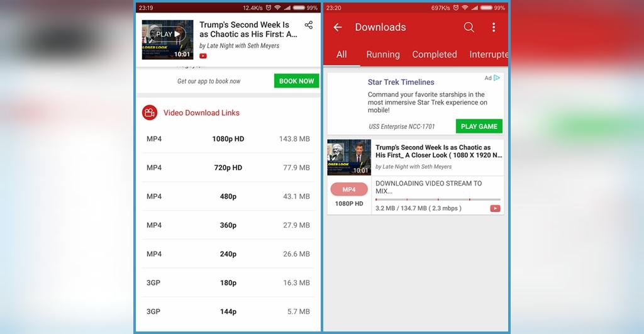Image resolution: width=644 pixels, height=334 pixels.
Task: Tap the alarm icon in left status bar
Action: 269,8
